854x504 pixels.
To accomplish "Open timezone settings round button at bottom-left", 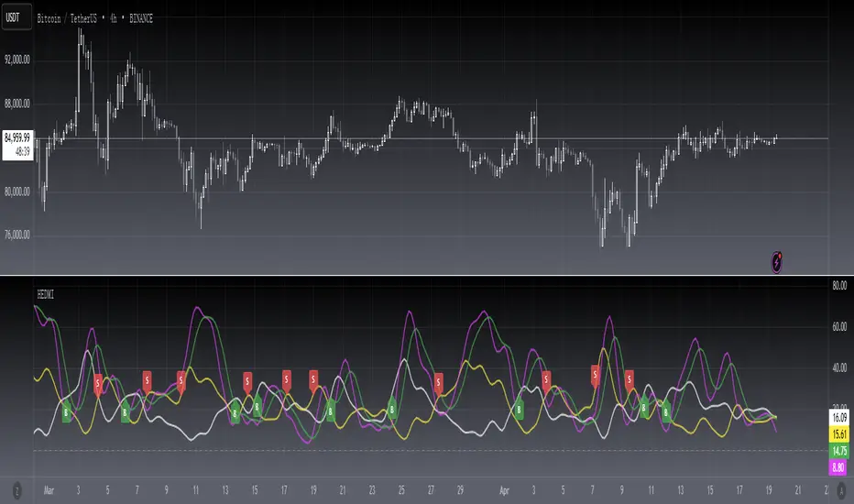I will 16,490.
